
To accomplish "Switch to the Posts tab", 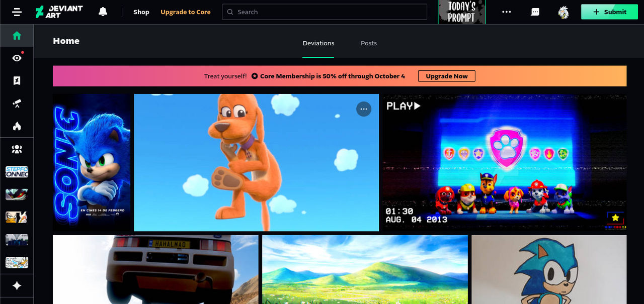I will (x=369, y=43).
